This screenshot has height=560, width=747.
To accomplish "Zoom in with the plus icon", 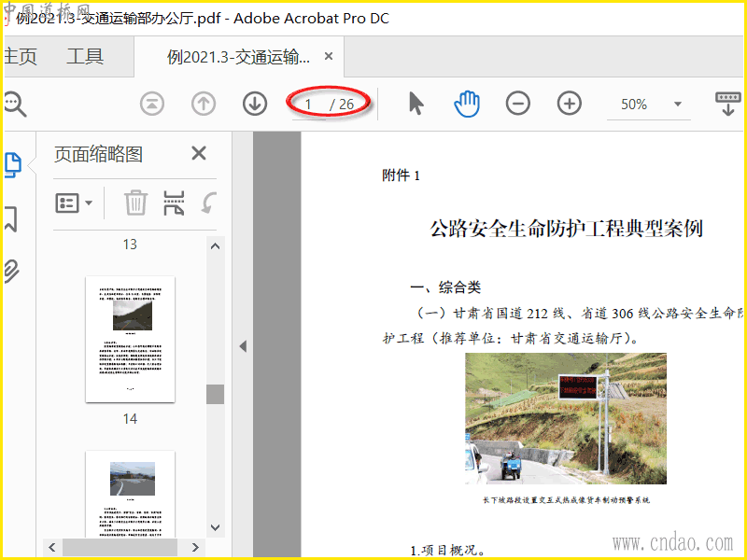I will click(570, 104).
